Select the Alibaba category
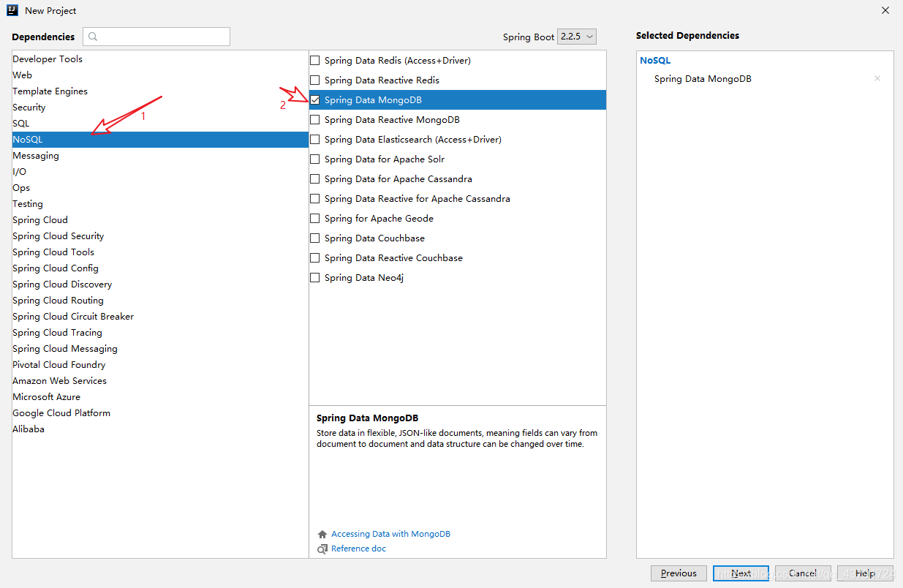Image resolution: width=903 pixels, height=588 pixels. [x=160, y=429]
